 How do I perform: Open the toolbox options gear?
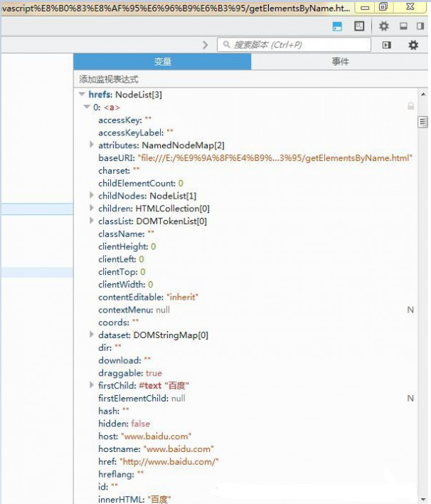click(384, 26)
